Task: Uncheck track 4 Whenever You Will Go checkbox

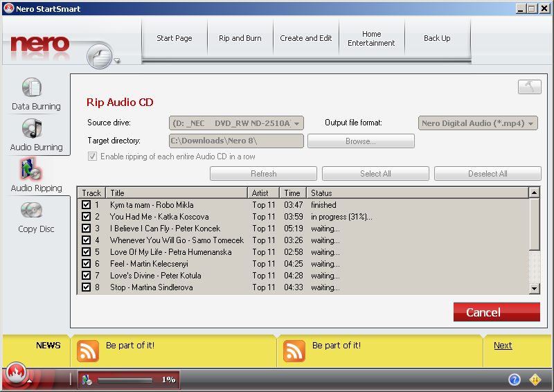Action: click(86, 240)
